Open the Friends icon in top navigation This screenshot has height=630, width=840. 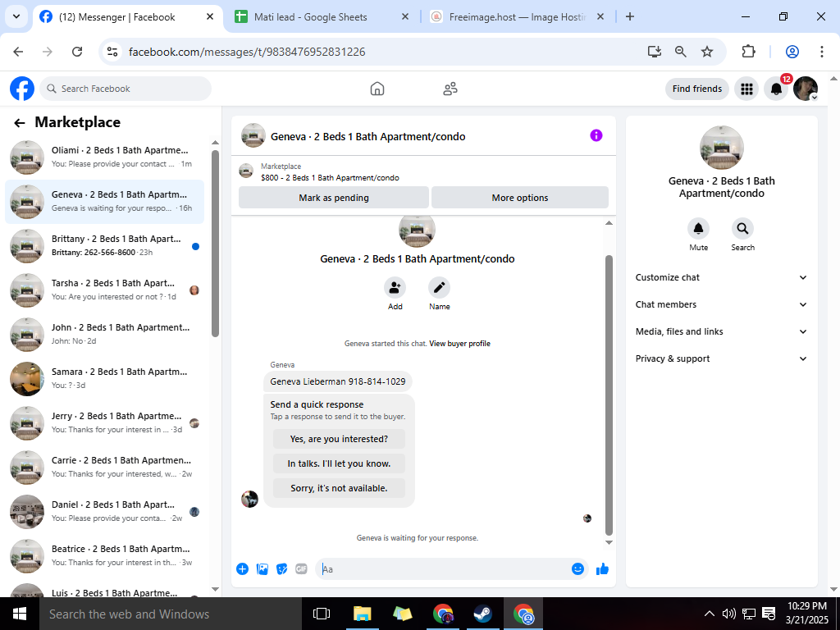(450, 89)
